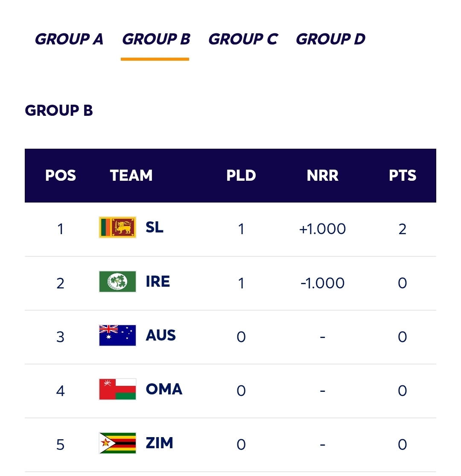Choose the ZIM team name

(160, 443)
